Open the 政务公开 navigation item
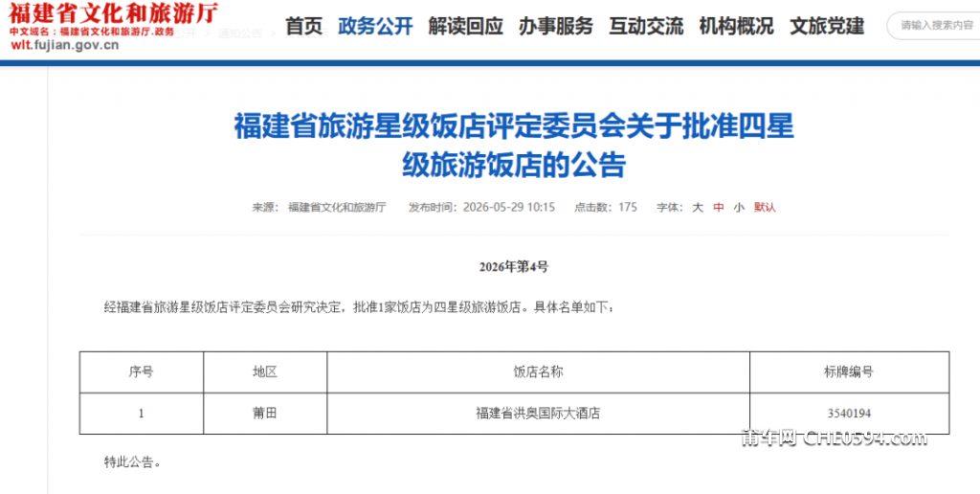The width and height of the screenshot is (980, 494). click(x=375, y=26)
